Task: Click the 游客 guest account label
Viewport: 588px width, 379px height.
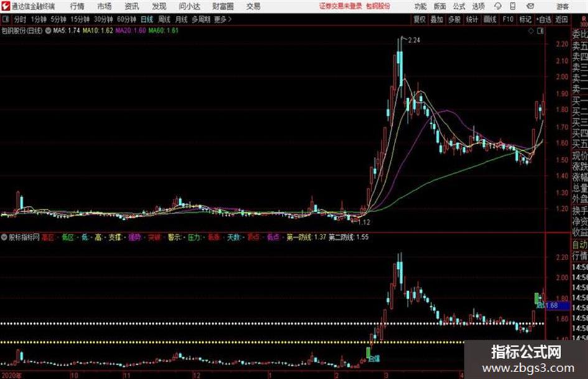Action: click(x=562, y=6)
